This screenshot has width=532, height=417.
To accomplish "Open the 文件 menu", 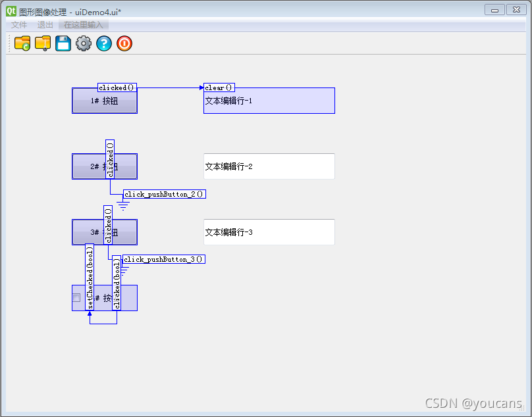I will point(19,25).
